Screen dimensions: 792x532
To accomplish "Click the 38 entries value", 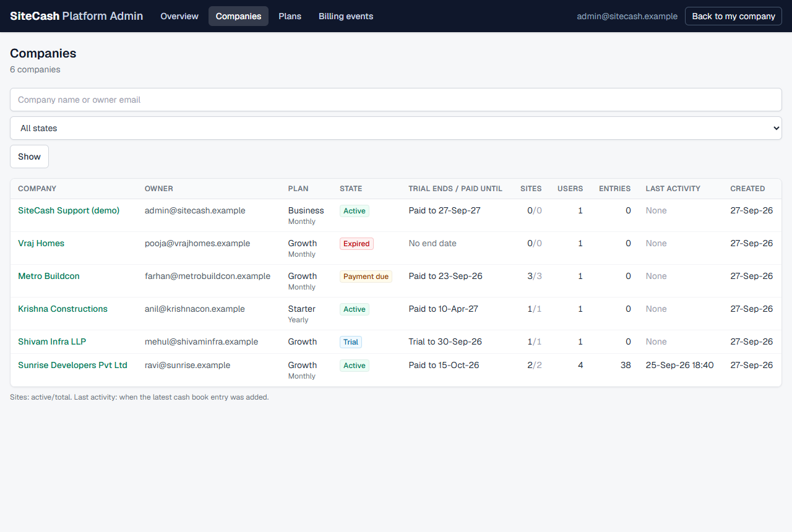I will point(626,365).
